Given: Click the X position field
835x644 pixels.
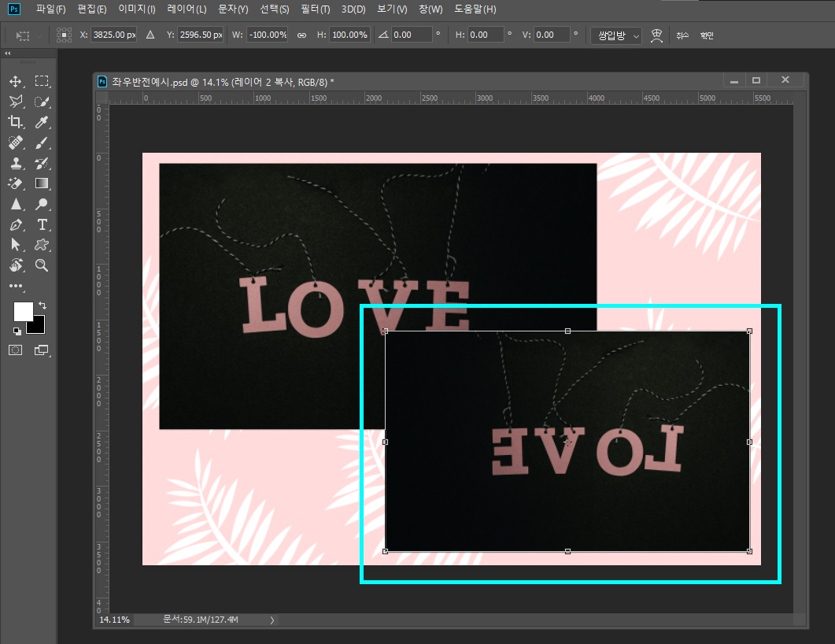Looking at the screenshot, I should [114, 35].
